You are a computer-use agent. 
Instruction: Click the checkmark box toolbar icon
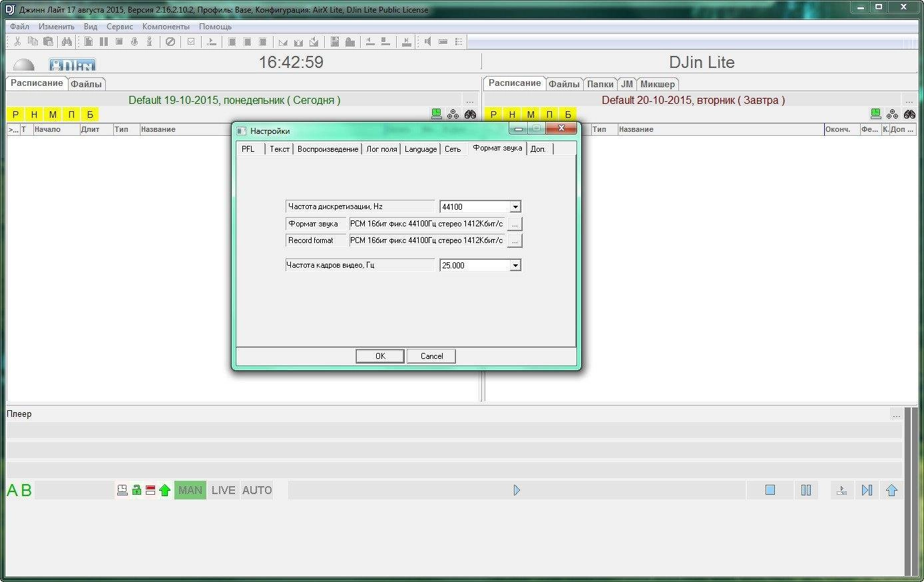(191, 41)
